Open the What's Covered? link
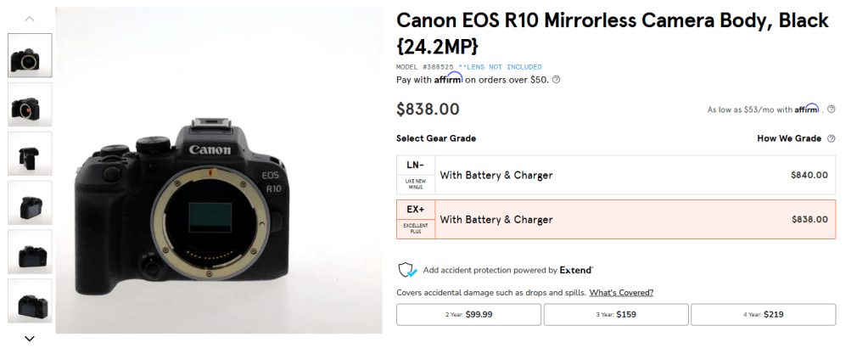Viewport: 868px width, 348px height. [622, 293]
